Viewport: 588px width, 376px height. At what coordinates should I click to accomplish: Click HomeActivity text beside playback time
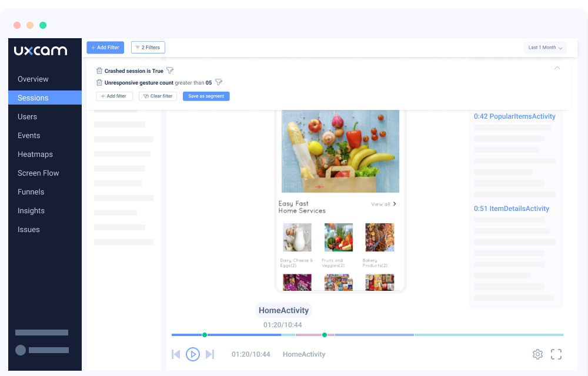coord(304,354)
